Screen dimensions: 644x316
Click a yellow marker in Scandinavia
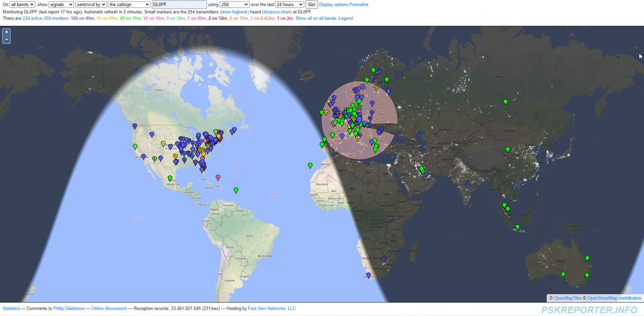(376, 88)
